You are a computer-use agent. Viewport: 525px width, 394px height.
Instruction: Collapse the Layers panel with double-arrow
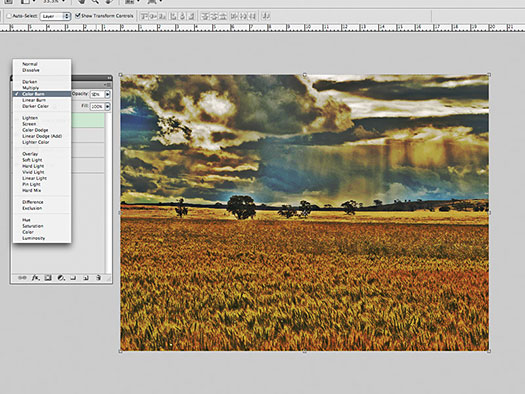pyautogui.click(x=109, y=78)
